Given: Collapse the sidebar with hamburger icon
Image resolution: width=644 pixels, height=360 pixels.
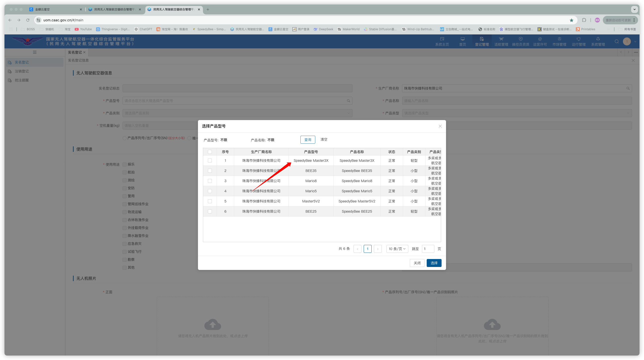Looking at the screenshot, I should [35, 52].
